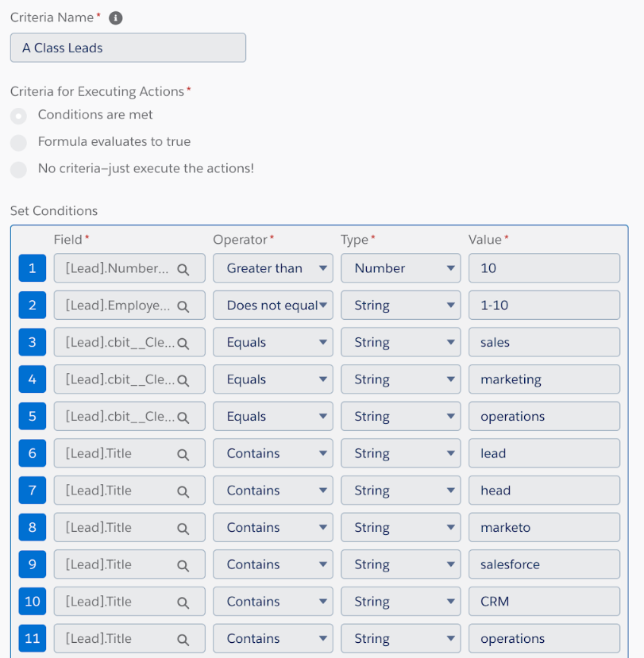
Task: Select the 'Conditions are met' radio option
Action: click(18, 116)
